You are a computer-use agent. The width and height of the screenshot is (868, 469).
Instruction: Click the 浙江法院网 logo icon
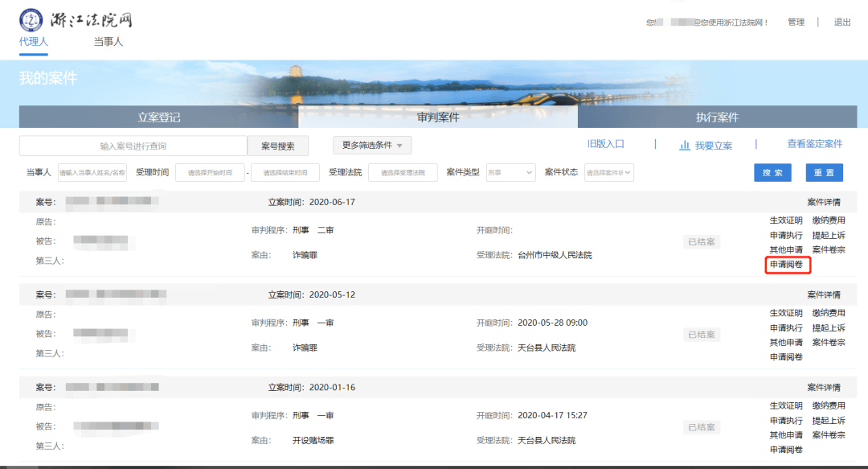pos(31,20)
